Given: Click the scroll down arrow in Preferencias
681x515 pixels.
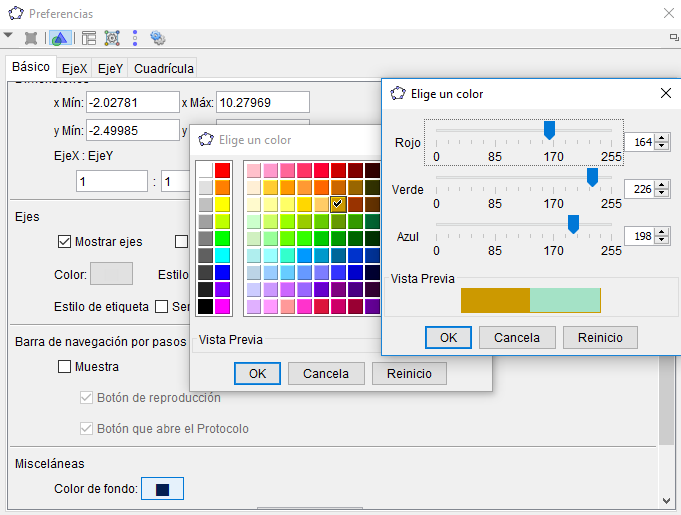Looking at the screenshot, I should [667, 501].
